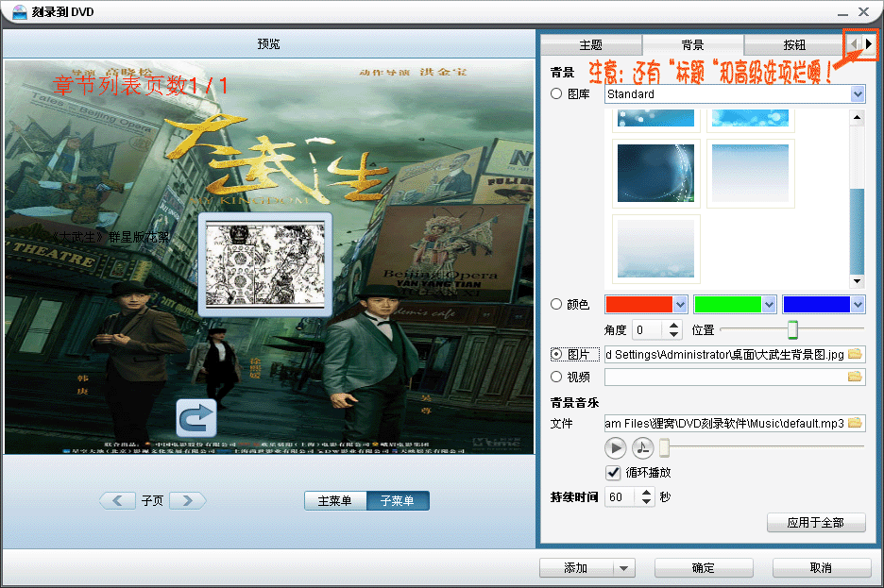Click the return arrow icon in preview
This screenshot has height=588, width=884.
click(196, 418)
